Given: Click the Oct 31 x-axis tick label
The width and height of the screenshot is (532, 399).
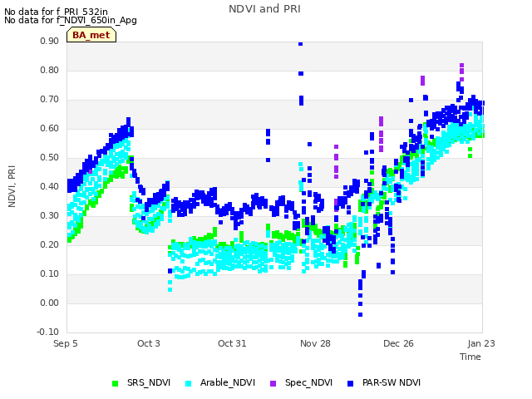Looking at the screenshot, I should pyautogui.click(x=232, y=343).
